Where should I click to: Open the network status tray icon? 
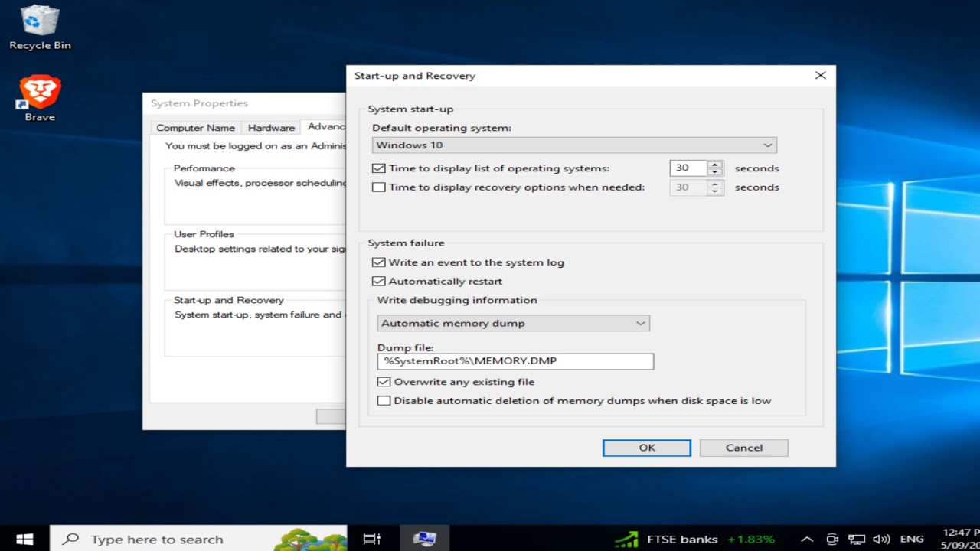click(857, 539)
